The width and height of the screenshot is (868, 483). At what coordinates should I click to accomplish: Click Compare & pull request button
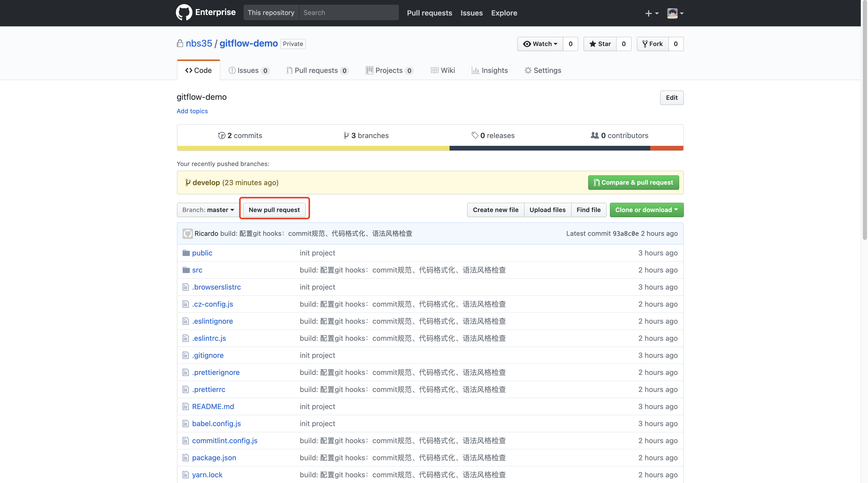[633, 183]
